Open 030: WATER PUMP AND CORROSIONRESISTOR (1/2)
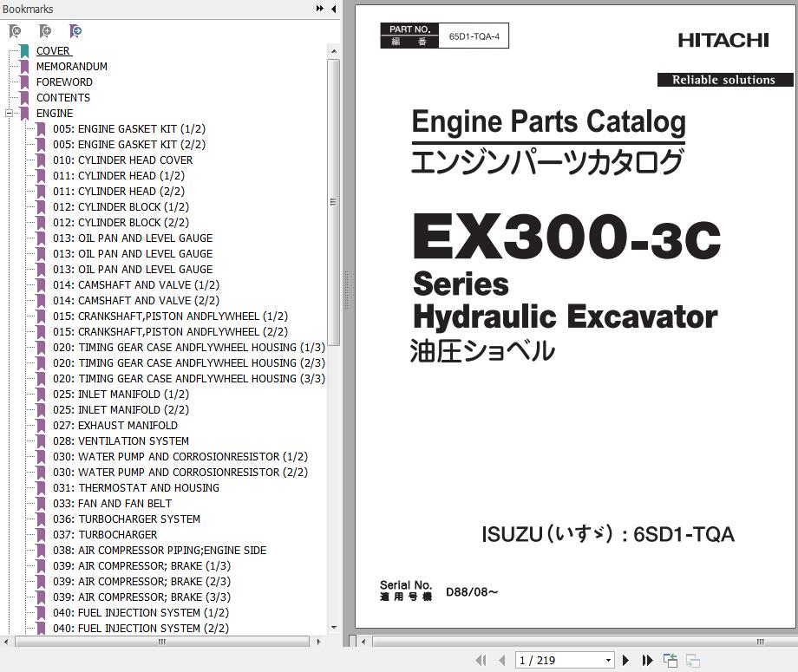Viewport: 798px width, 672px height. click(180, 457)
